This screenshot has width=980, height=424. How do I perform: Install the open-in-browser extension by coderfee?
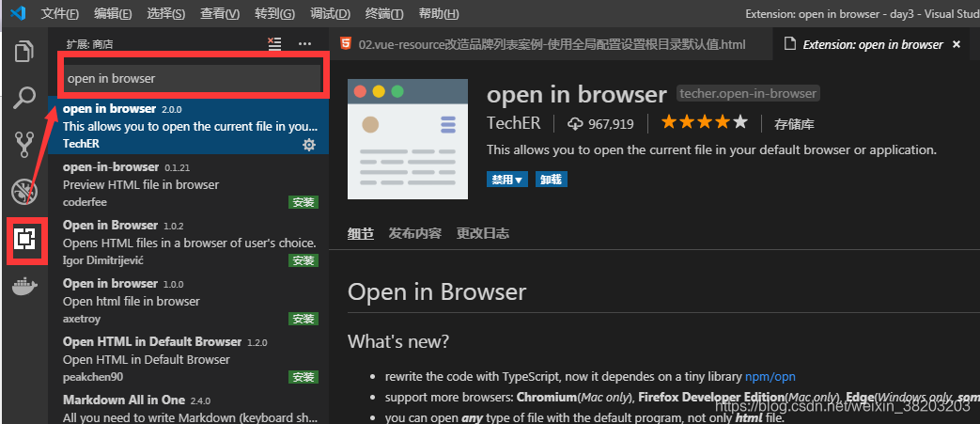[x=303, y=202]
